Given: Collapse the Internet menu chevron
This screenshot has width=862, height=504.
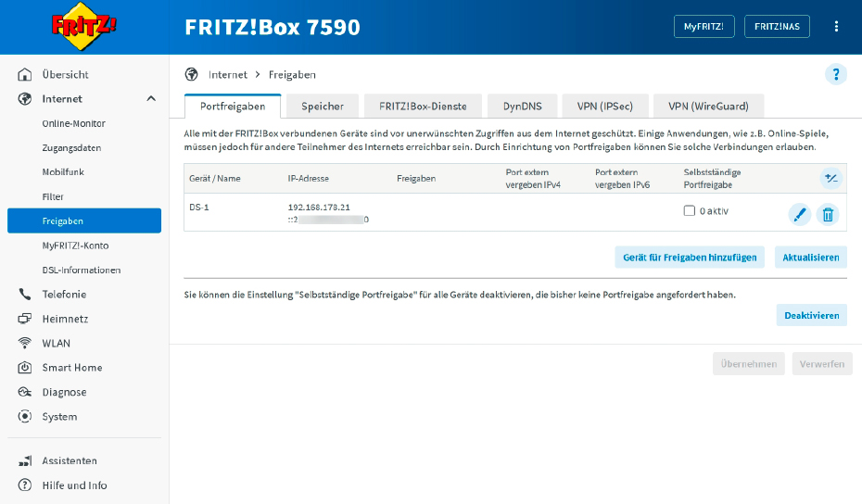Looking at the screenshot, I should (x=151, y=99).
